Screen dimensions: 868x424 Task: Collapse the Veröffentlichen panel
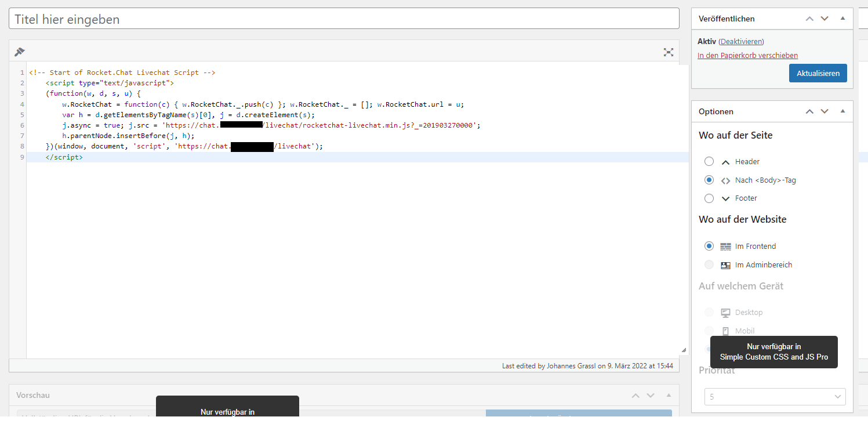click(842, 19)
